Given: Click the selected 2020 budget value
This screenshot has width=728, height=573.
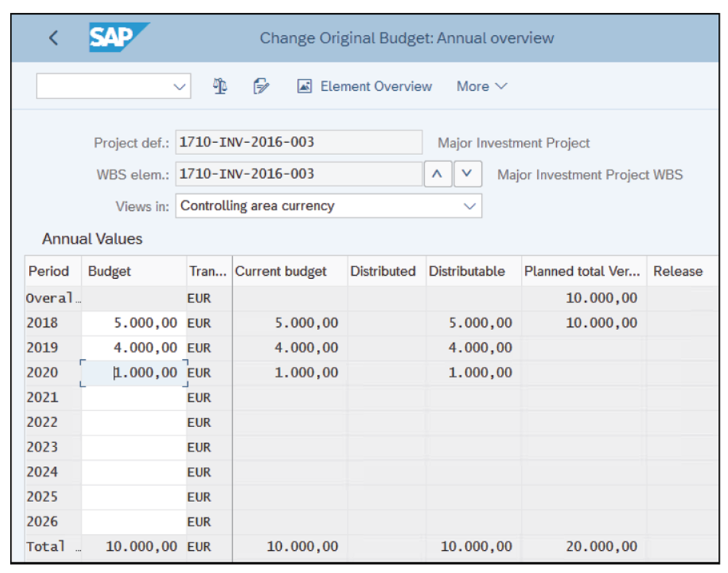Looking at the screenshot, I should [x=133, y=372].
